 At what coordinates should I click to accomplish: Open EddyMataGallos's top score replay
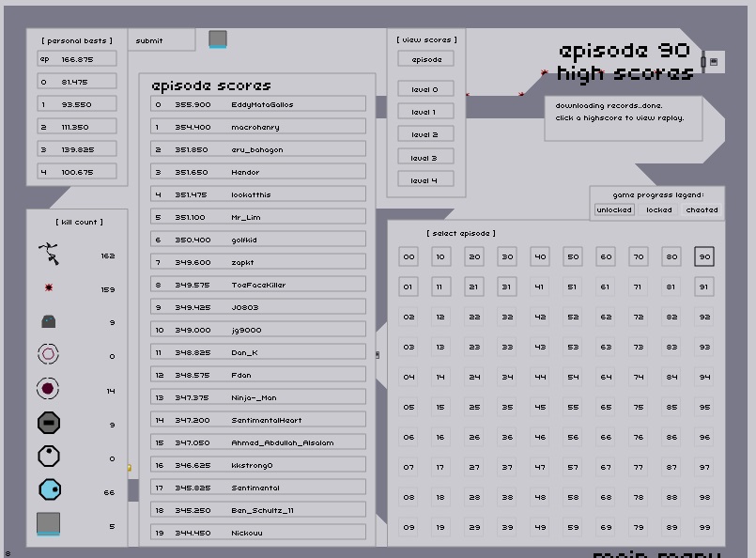[258, 104]
